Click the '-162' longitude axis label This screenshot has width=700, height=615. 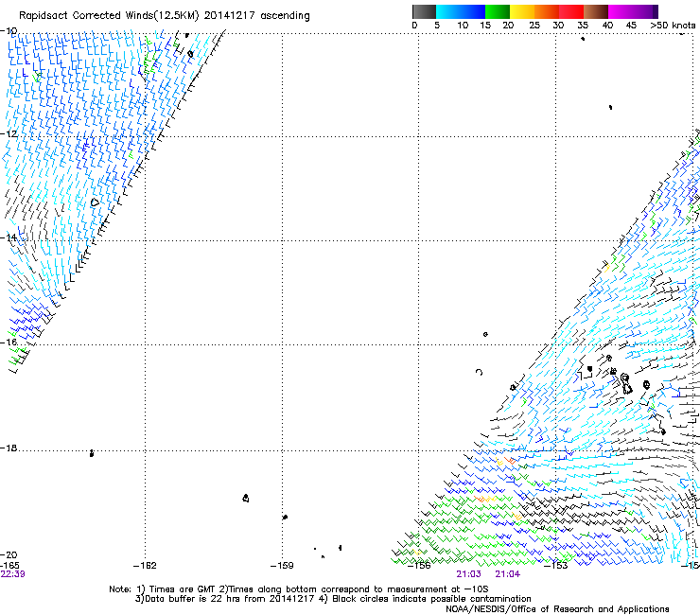[x=145, y=566]
